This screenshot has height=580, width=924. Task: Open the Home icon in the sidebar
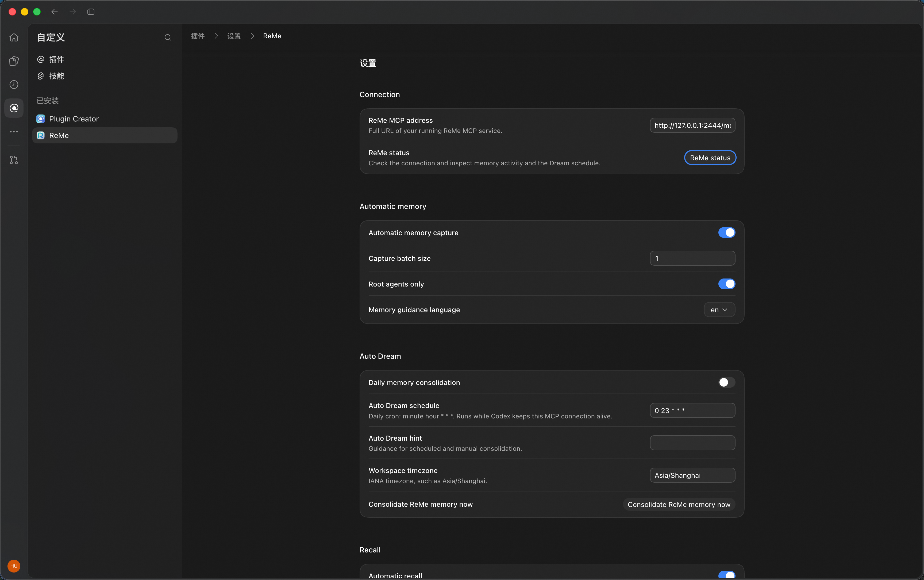pyautogui.click(x=14, y=38)
